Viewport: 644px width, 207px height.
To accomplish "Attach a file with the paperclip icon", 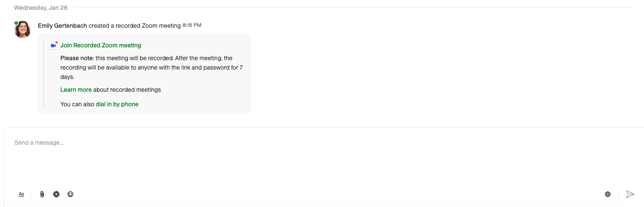I will click(42, 194).
